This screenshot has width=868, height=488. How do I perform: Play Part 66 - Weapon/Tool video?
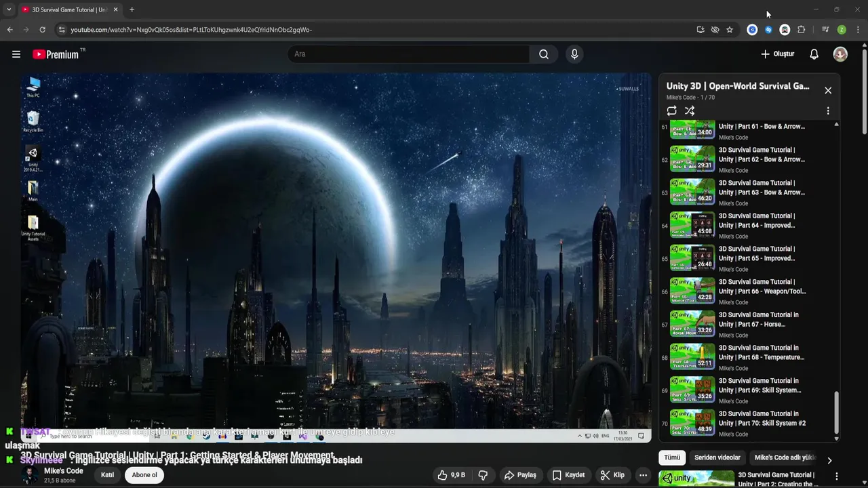pyautogui.click(x=692, y=290)
